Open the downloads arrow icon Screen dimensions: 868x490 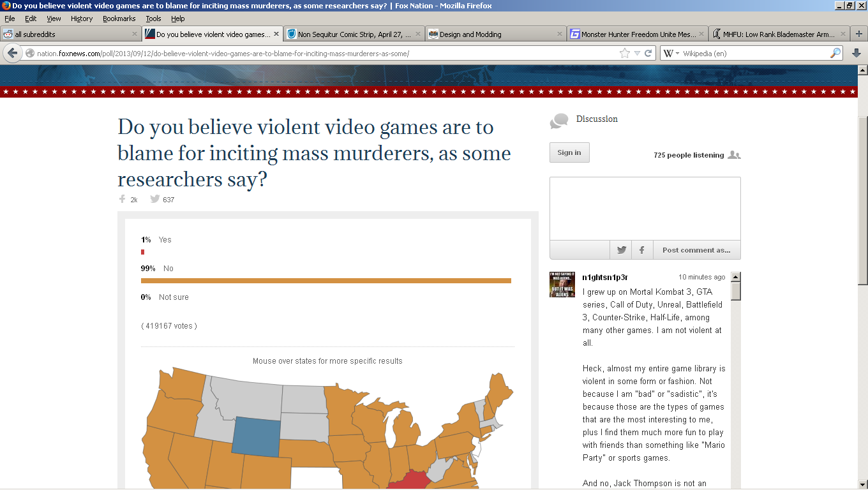click(x=857, y=54)
